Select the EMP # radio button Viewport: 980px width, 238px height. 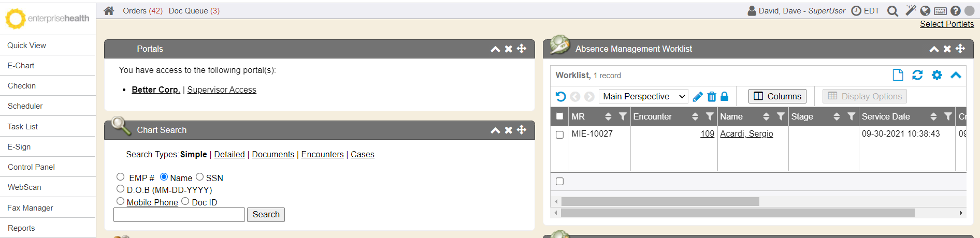121,177
